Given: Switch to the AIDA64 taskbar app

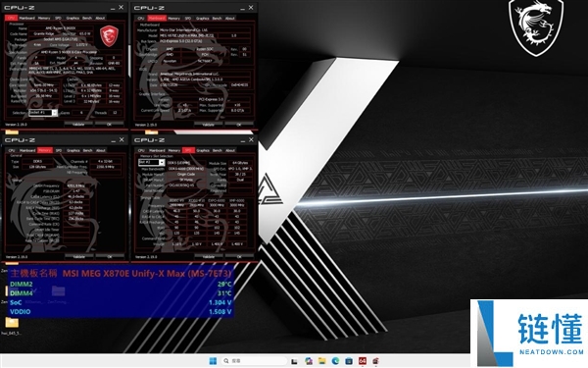Looking at the screenshot, I should pos(363,361).
